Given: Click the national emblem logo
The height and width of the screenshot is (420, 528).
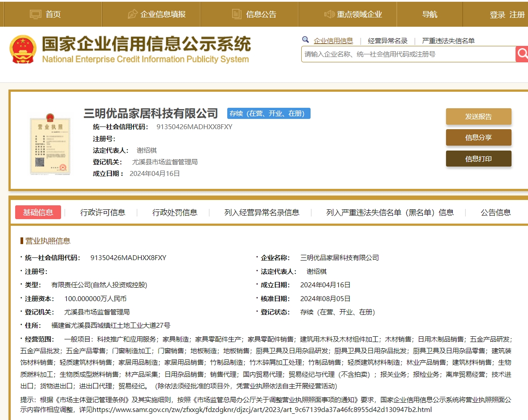Looking at the screenshot, I should click(x=23, y=50).
